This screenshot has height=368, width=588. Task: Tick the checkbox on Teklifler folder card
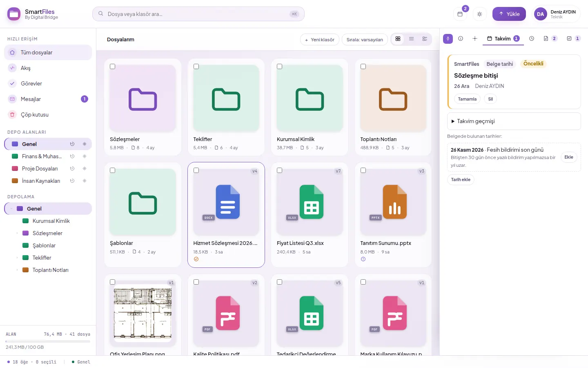pos(196,67)
